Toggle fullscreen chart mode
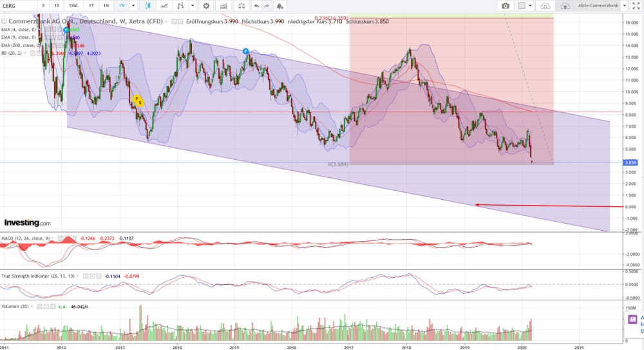 pyautogui.click(x=636, y=6)
